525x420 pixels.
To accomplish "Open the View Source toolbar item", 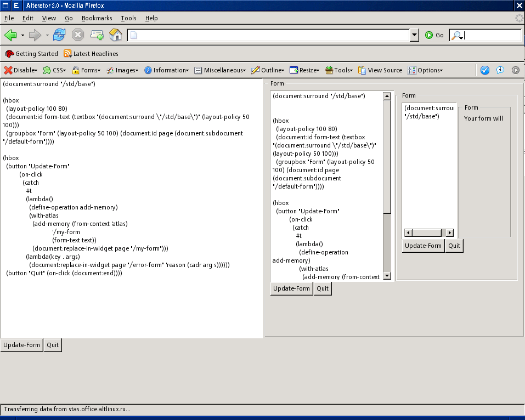I will point(380,70).
